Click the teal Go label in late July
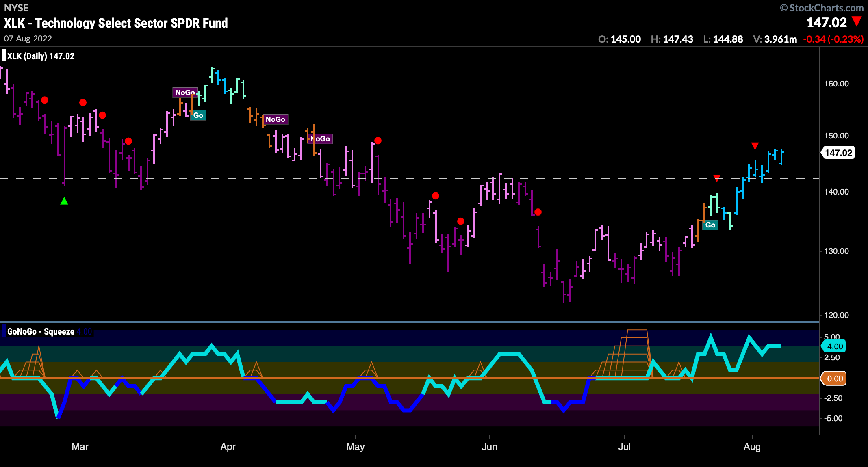The image size is (868, 467). pyautogui.click(x=710, y=225)
